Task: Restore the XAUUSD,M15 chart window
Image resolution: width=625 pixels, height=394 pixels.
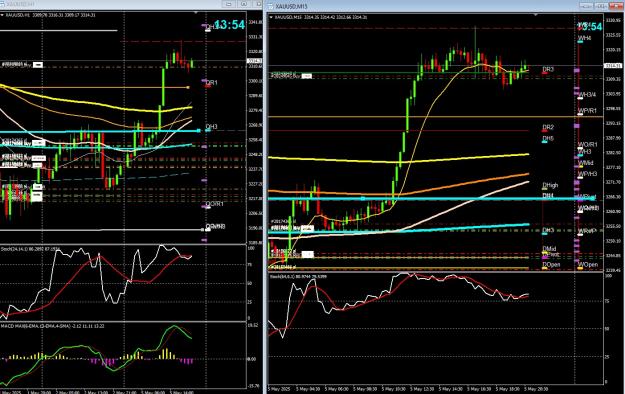Action: click(x=600, y=6)
